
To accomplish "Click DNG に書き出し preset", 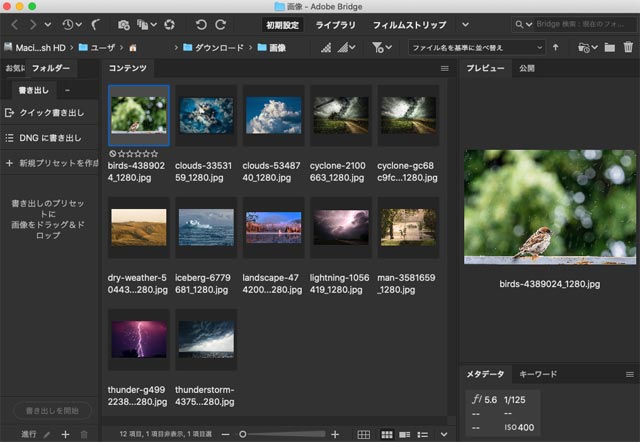I will [49, 138].
